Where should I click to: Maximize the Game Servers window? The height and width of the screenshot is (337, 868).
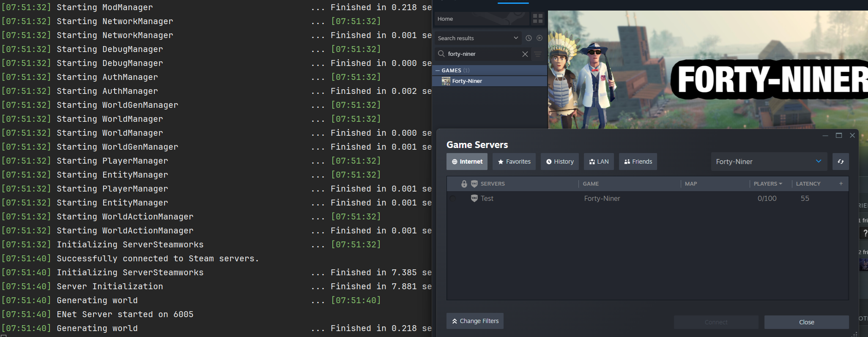[x=839, y=135]
